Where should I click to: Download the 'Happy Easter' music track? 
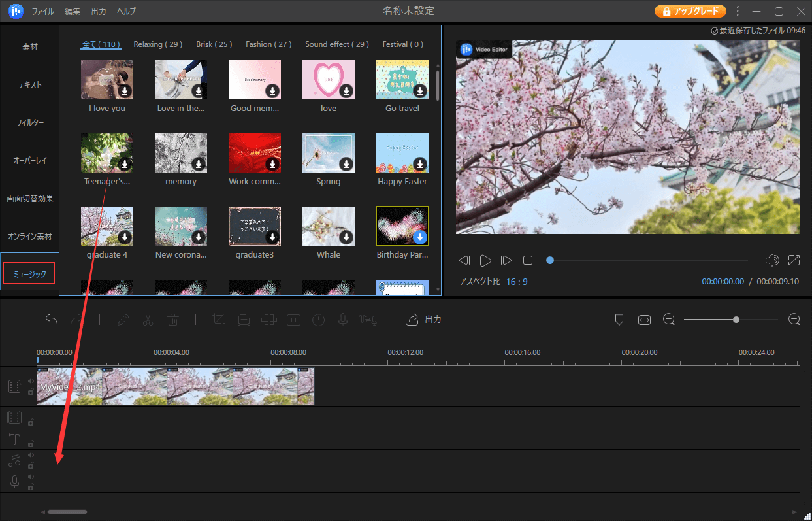[x=420, y=164]
